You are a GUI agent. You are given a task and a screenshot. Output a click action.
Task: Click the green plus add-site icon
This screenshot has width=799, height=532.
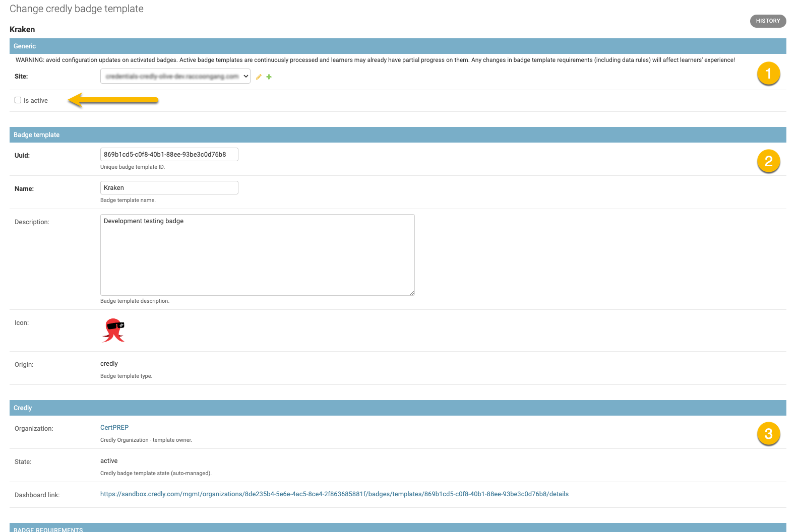click(269, 77)
